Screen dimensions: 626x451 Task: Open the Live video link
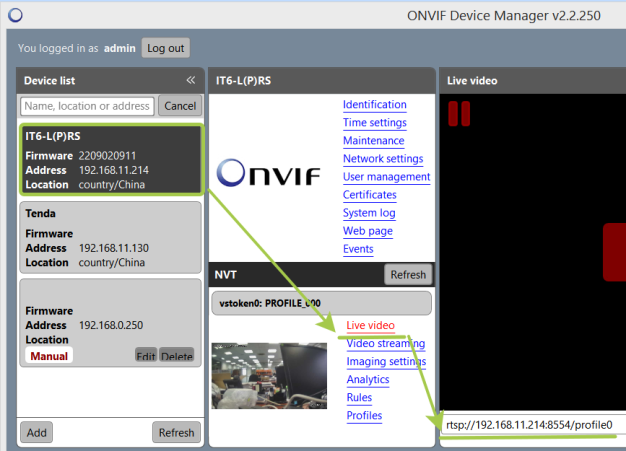[x=370, y=325]
